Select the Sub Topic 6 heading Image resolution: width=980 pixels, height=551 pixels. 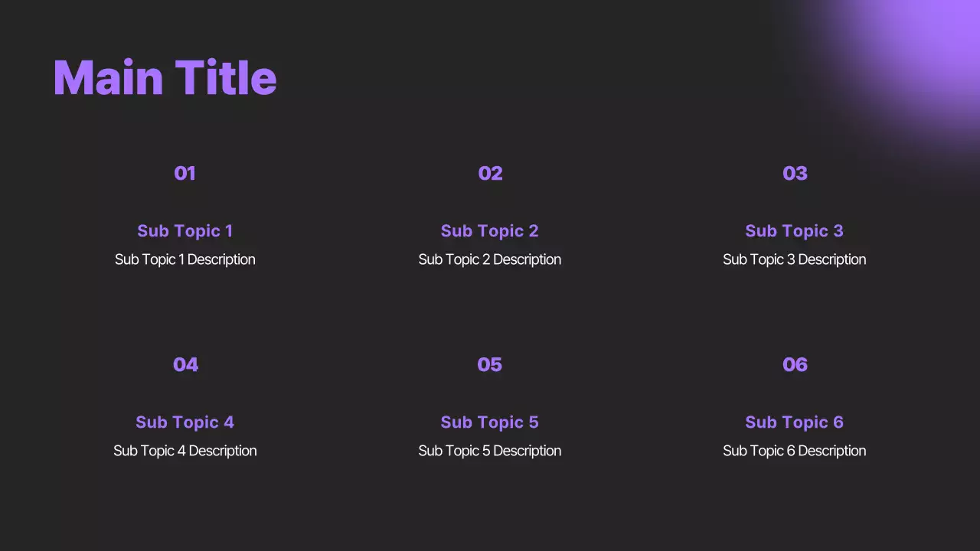(794, 422)
